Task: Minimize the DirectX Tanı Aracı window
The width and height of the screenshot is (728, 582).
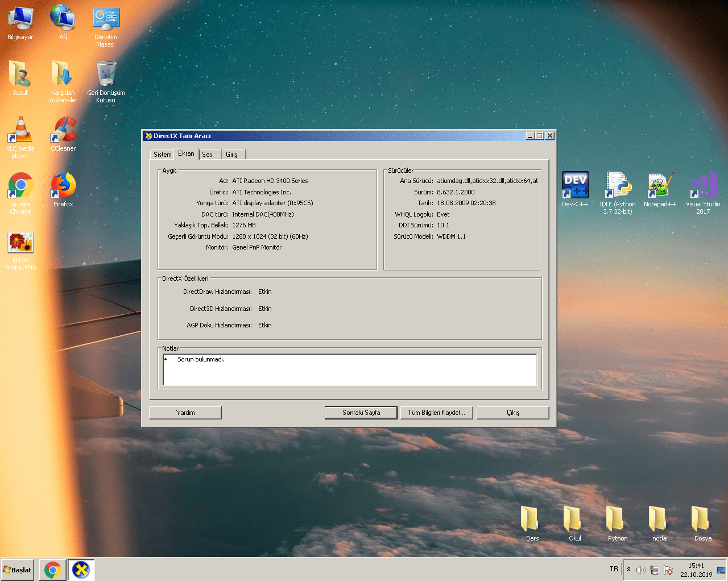Action: pos(530,136)
